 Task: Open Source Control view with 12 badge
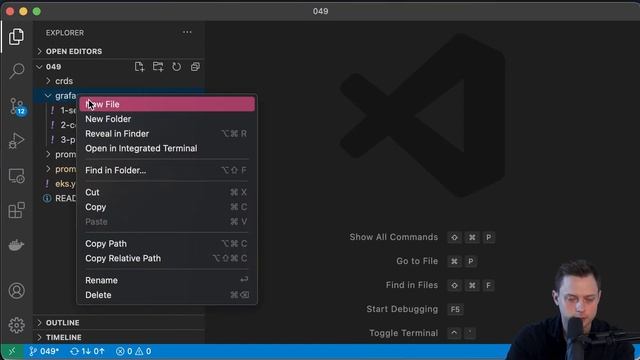click(x=17, y=106)
